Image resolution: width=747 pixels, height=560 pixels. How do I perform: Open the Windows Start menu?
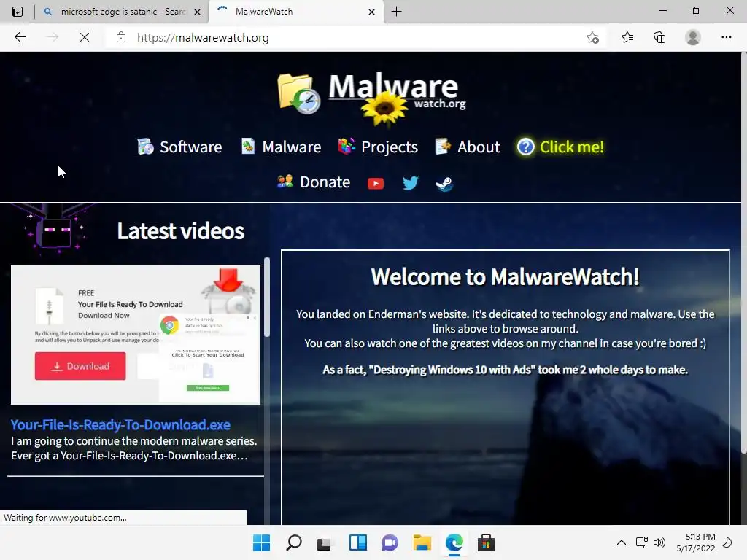point(261,542)
